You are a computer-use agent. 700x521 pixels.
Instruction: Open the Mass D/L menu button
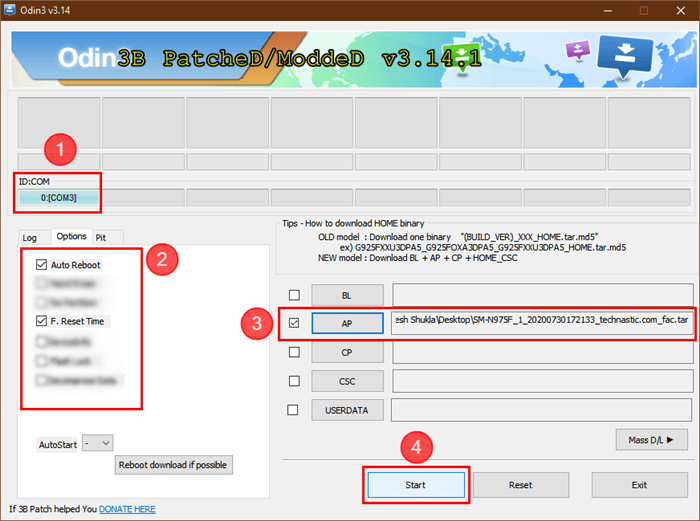(651, 440)
